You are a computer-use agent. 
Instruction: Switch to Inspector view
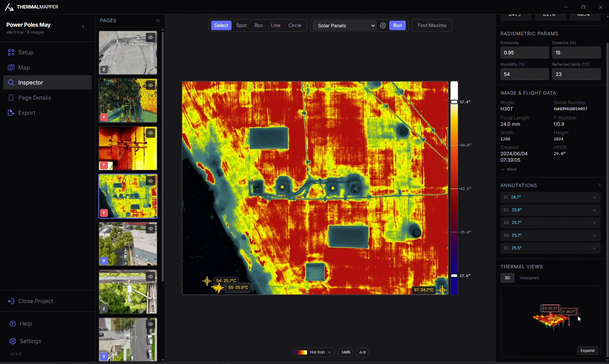tap(47, 83)
